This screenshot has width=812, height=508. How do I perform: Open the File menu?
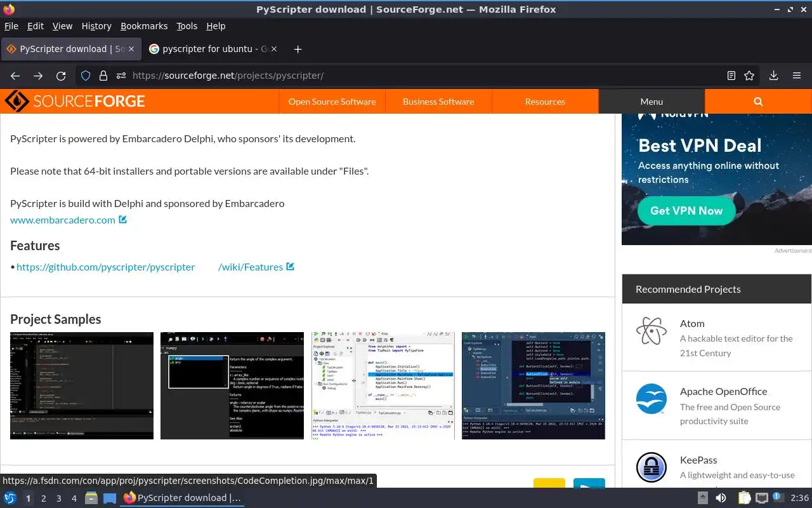pos(11,26)
